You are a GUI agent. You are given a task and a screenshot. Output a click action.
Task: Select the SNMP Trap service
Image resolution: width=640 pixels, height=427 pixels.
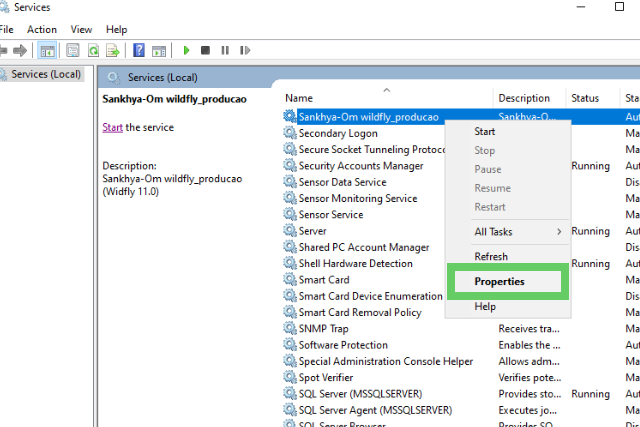(x=324, y=329)
